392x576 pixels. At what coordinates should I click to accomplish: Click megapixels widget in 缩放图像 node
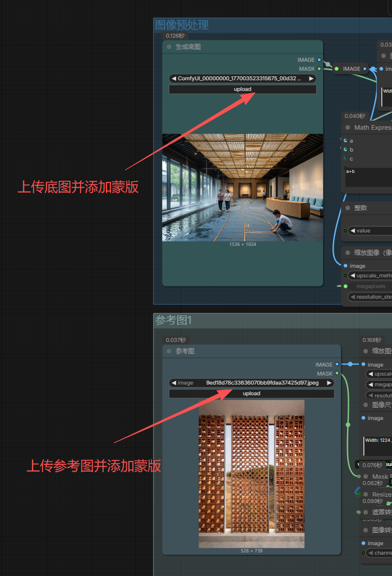click(x=370, y=286)
